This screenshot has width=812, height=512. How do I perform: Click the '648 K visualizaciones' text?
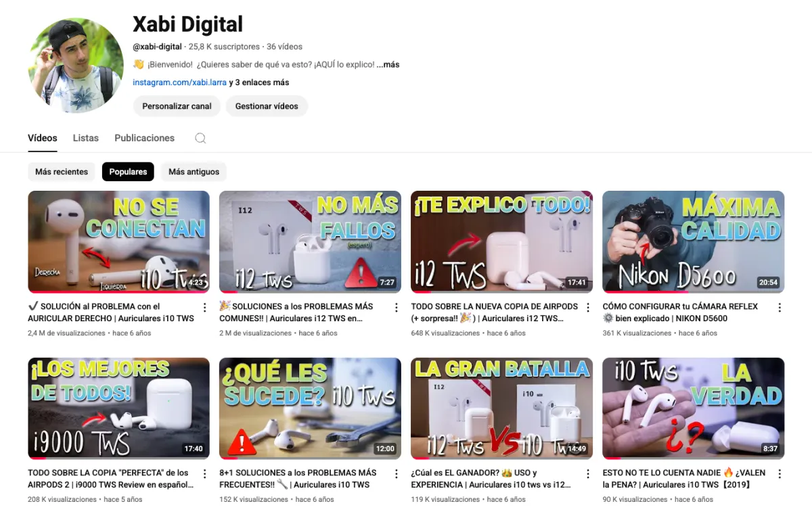[x=445, y=333]
